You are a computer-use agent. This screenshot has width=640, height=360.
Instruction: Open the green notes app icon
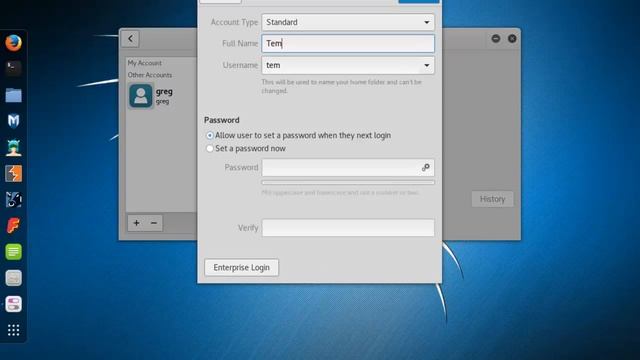pos(13,252)
